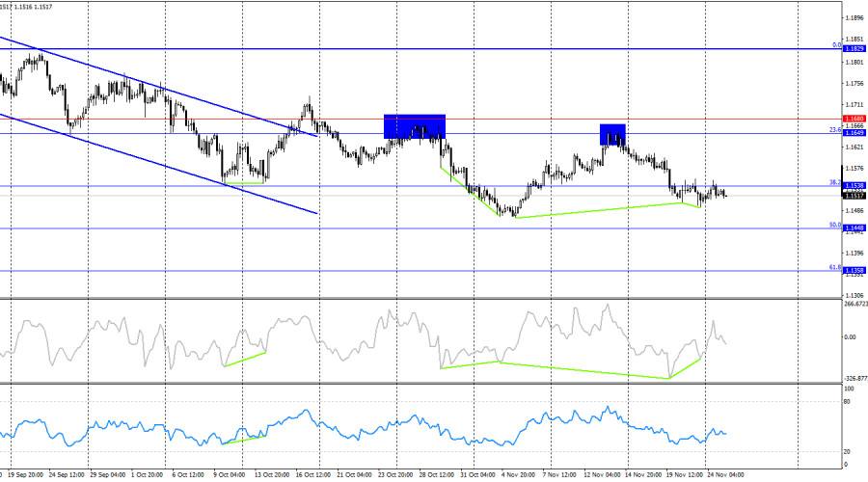Select the 61.8 Fibonacci level label
The height and width of the screenshot is (482, 868).
coord(835,268)
